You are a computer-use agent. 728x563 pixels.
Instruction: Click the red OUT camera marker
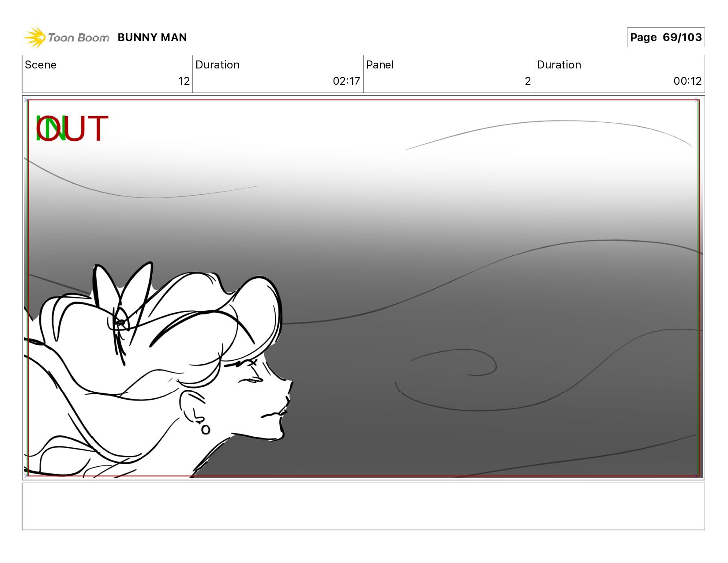coord(72,128)
